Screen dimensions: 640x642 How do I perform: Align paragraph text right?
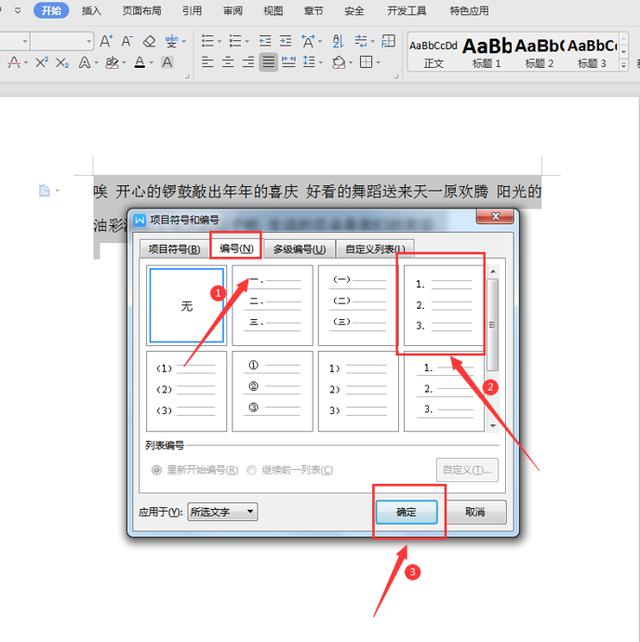point(248,62)
